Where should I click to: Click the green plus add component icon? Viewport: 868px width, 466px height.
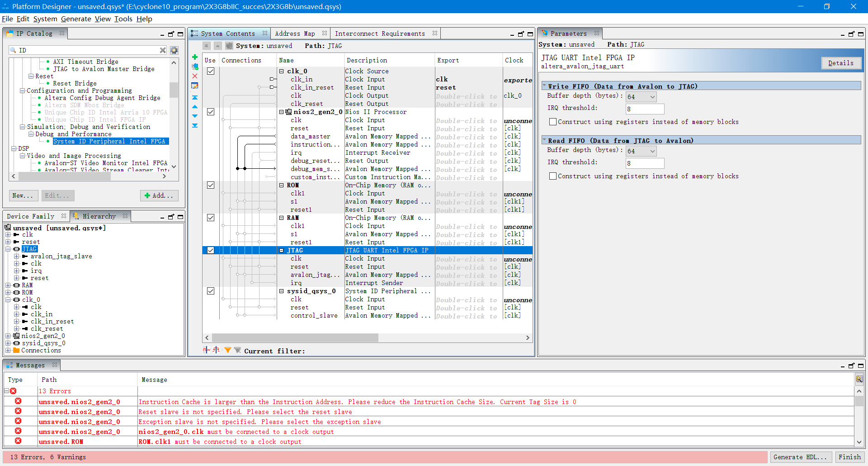coord(195,57)
